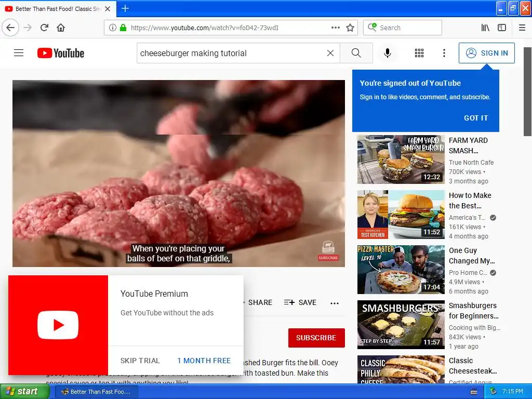Dismiss signed-out notice with GOT IT
Image resolution: width=532 pixels, height=399 pixels.
(x=476, y=118)
